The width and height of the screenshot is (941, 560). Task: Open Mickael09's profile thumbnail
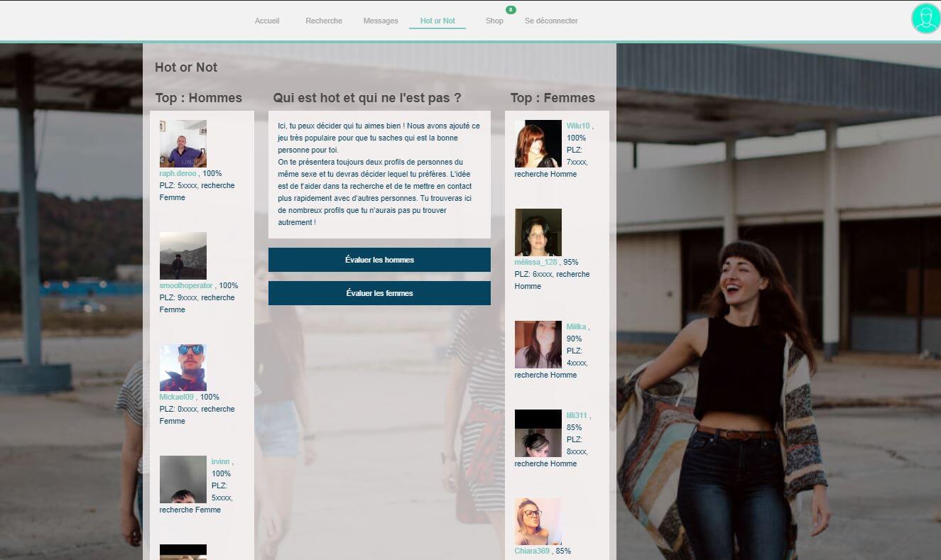[x=183, y=368]
